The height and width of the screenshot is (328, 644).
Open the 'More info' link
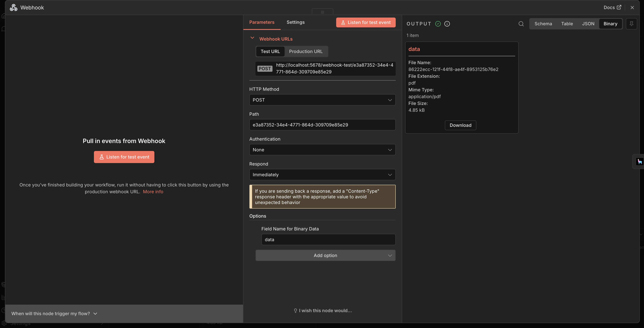tap(153, 191)
